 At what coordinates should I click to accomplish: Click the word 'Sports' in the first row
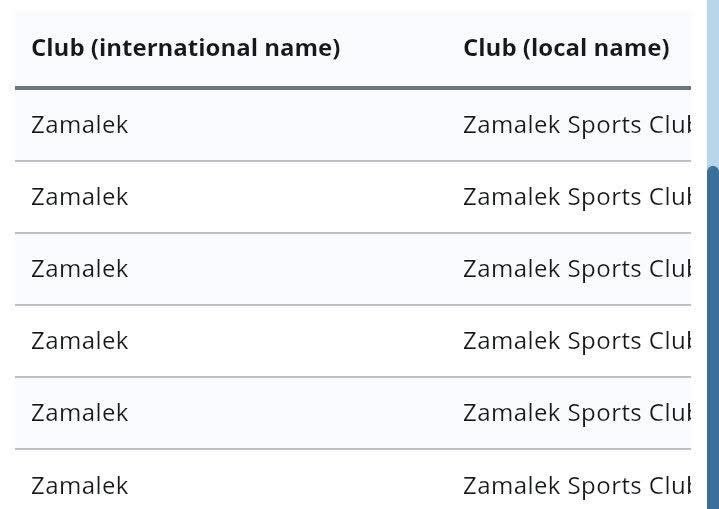coord(604,125)
